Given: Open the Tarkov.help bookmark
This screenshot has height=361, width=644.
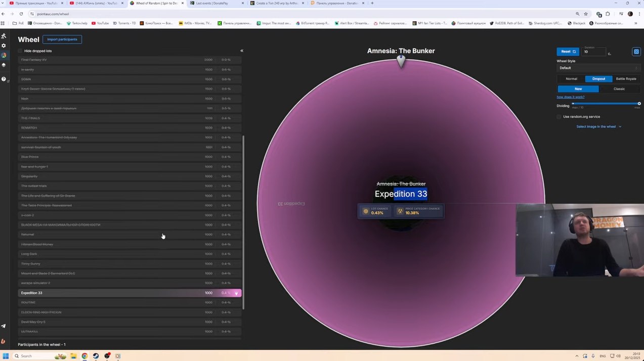Looking at the screenshot, I should tap(77, 23).
